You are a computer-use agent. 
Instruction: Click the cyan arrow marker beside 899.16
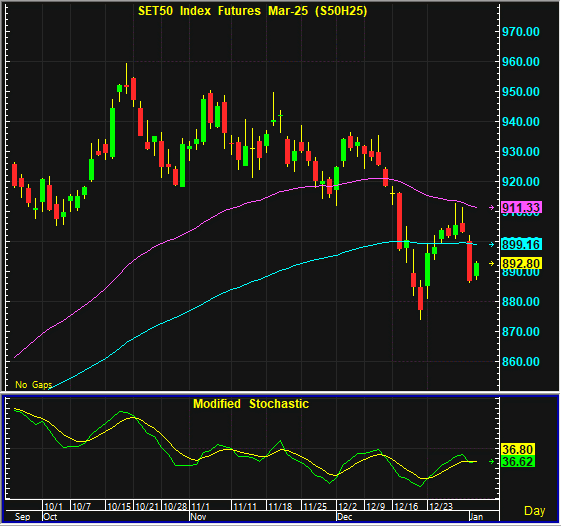pyautogui.click(x=492, y=244)
